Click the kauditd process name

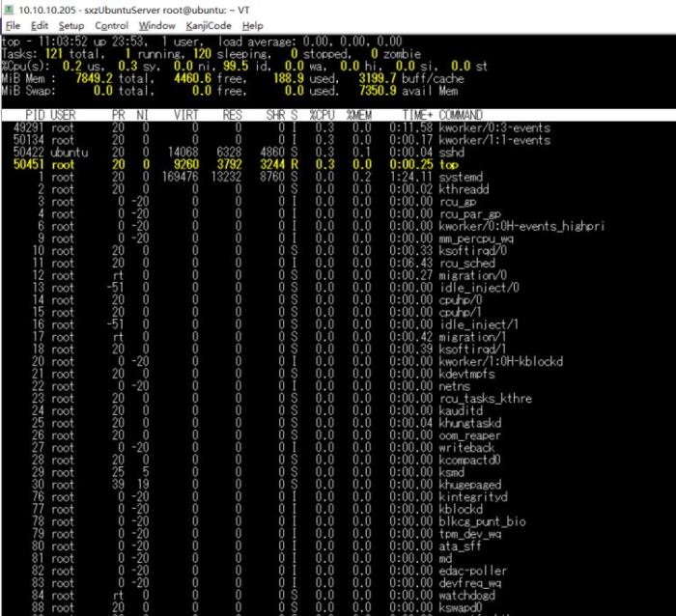click(x=461, y=410)
